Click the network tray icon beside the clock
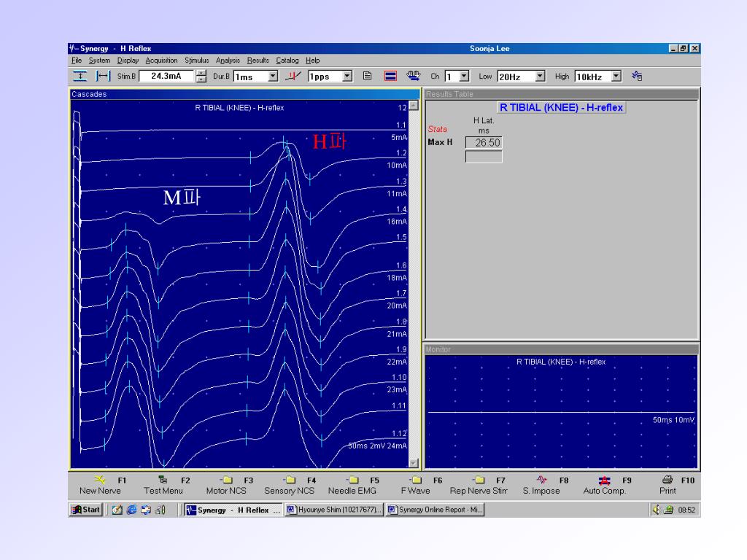 tap(668, 510)
